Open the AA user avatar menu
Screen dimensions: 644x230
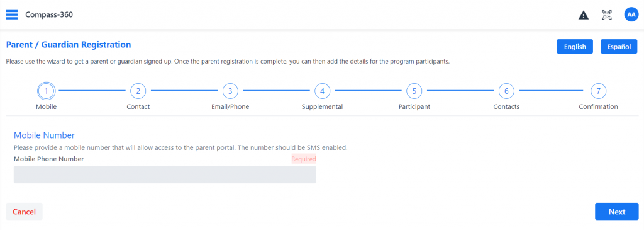tap(630, 14)
